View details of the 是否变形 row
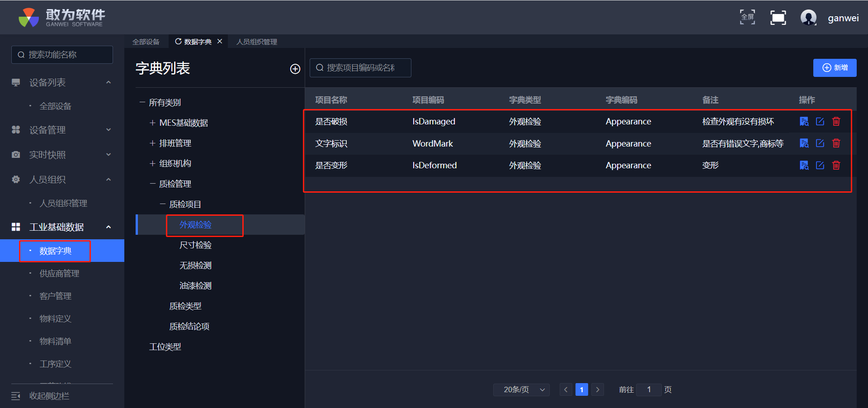Screen dimensions: 868x408 click(804, 165)
